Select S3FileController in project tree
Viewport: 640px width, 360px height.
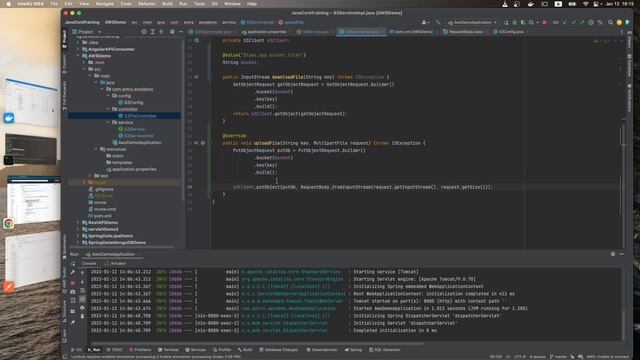(137, 116)
